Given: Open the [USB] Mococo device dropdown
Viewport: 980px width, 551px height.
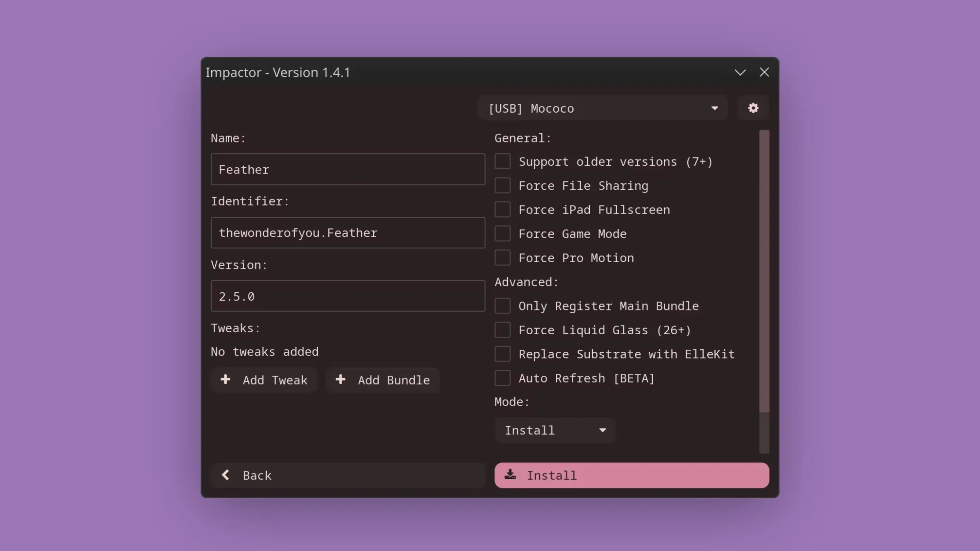Looking at the screenshot, I should click(603, 108).
